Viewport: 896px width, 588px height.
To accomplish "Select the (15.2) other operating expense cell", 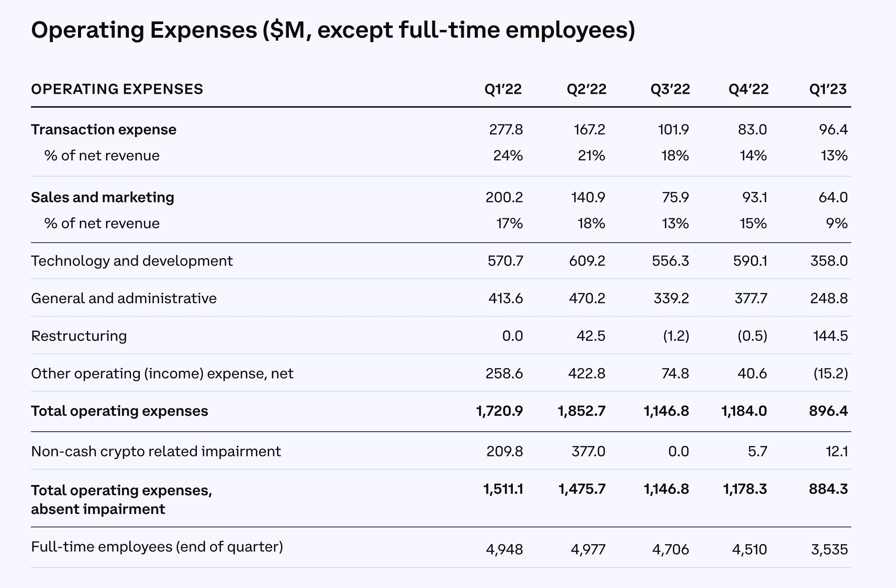I will pos(831,374).
